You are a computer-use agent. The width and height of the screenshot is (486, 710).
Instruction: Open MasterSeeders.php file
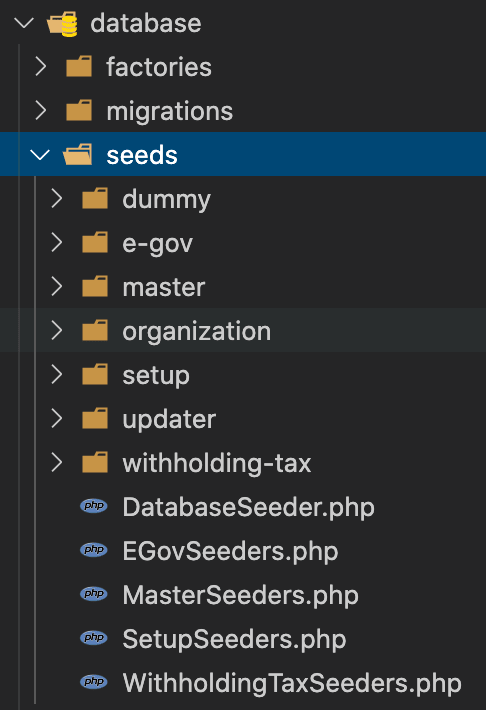click(241, 595)
